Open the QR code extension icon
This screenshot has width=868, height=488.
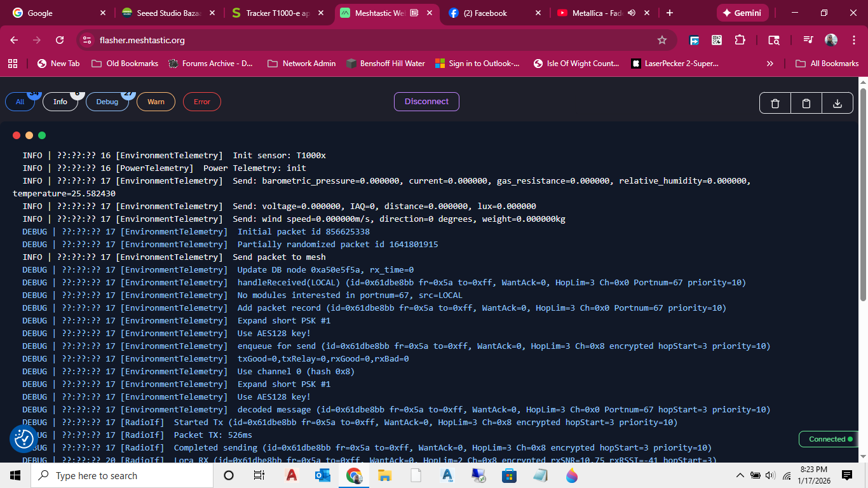point(717,40)
